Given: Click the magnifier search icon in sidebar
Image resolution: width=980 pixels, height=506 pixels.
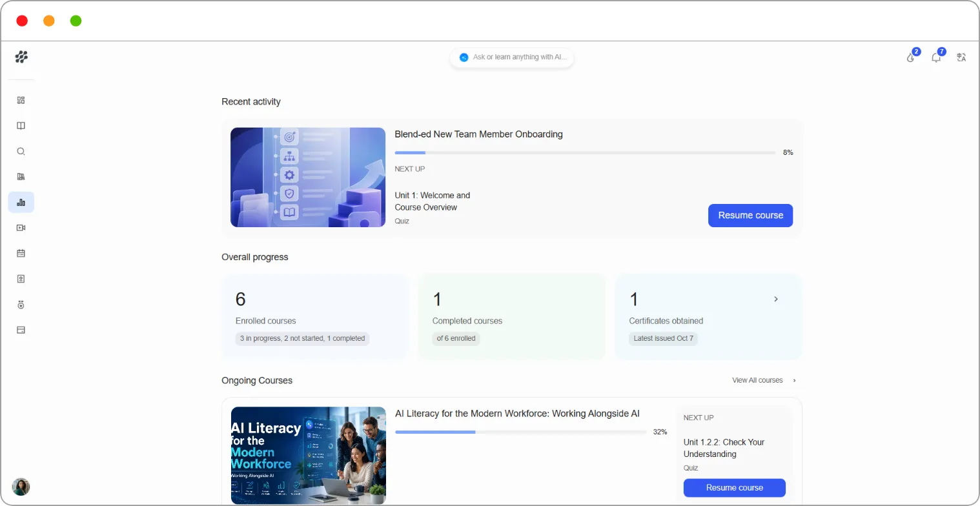Looking at the screenshot, I should (21, 152).
